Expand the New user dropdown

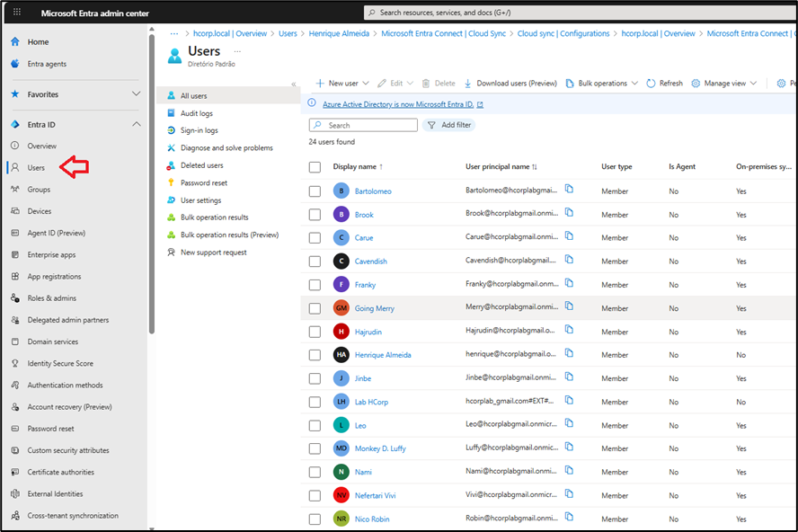[367, 83]
